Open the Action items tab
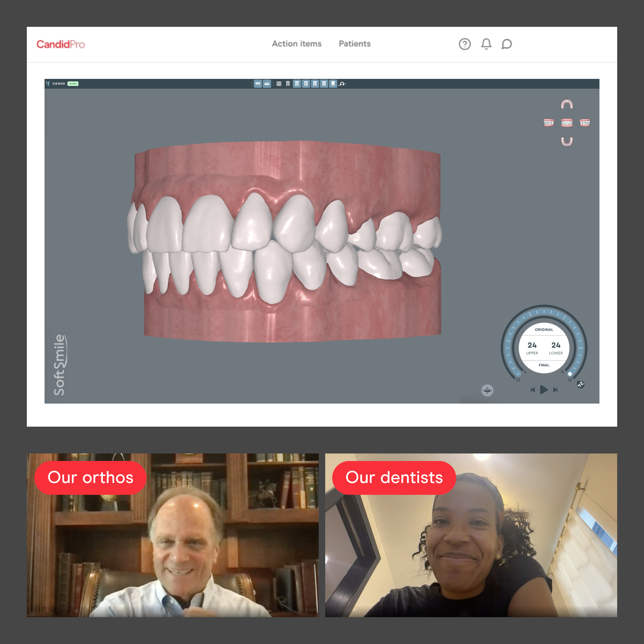The height and width of the screenshot is (644, 644). (297, 44)
